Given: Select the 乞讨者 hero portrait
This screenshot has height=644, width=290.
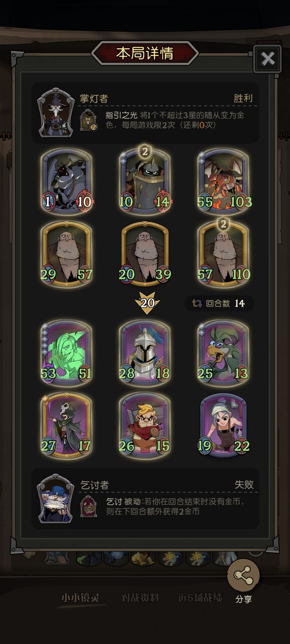Looking at the screenshot, I should click(x=56, y=499).
